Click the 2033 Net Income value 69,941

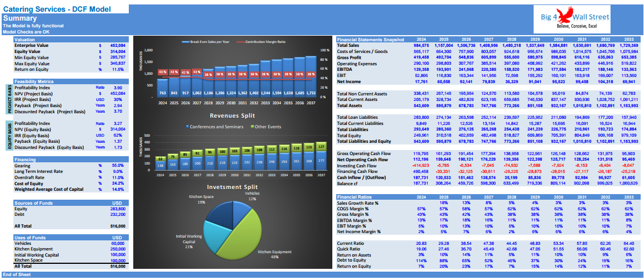(x=631, y=82)
